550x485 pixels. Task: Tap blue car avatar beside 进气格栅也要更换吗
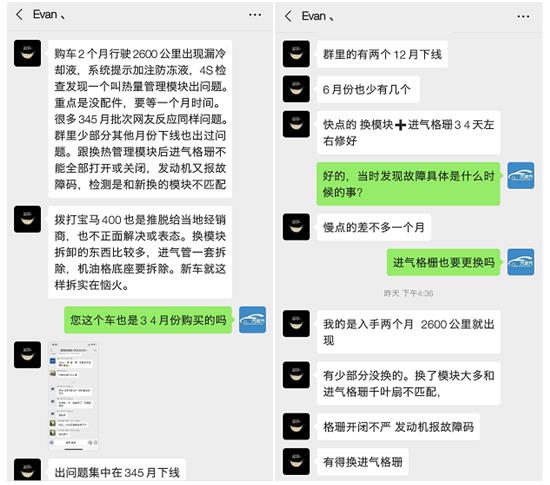point(521,262)
